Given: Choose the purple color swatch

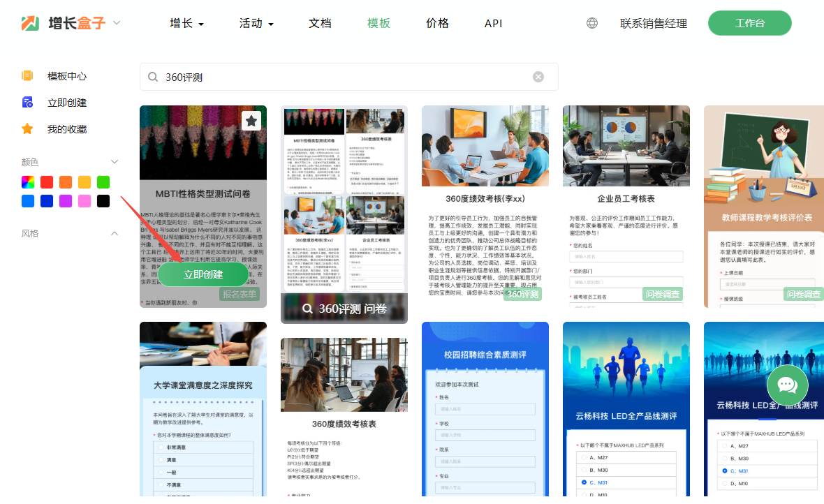Looking at the screenshot, I should click(66, 201).
